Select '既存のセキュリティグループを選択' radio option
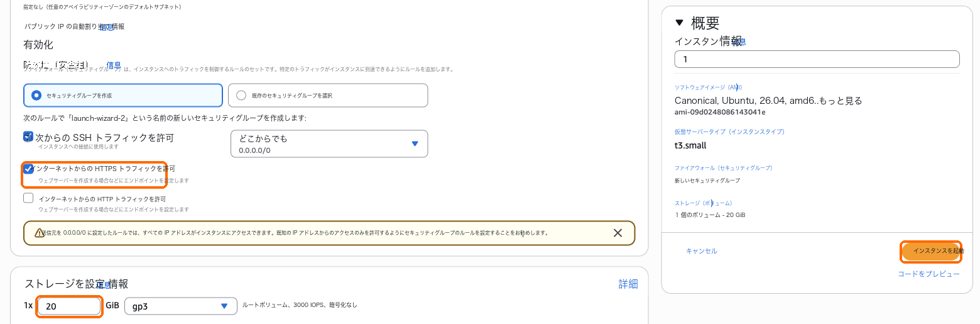This screenshot has height=324, width=980. click(x=327, y=96)
